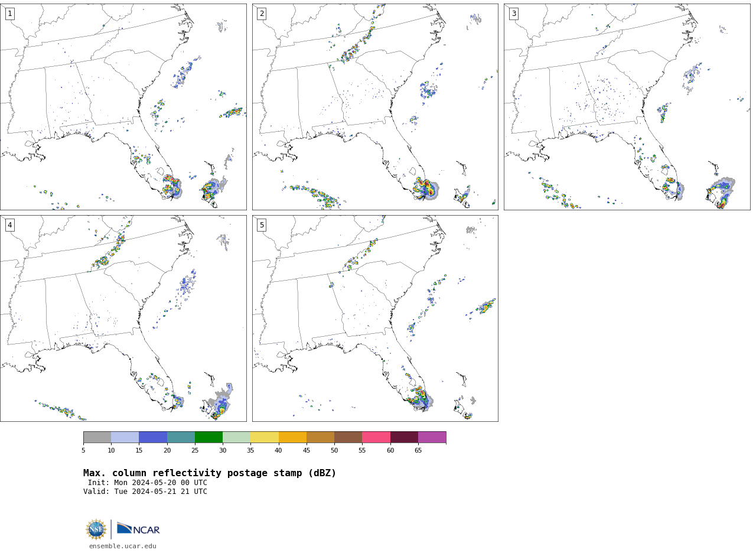Viewport: 756px width, 553px height.
Task: Click the colorbar tick label 10
Action: coord(111,451)
